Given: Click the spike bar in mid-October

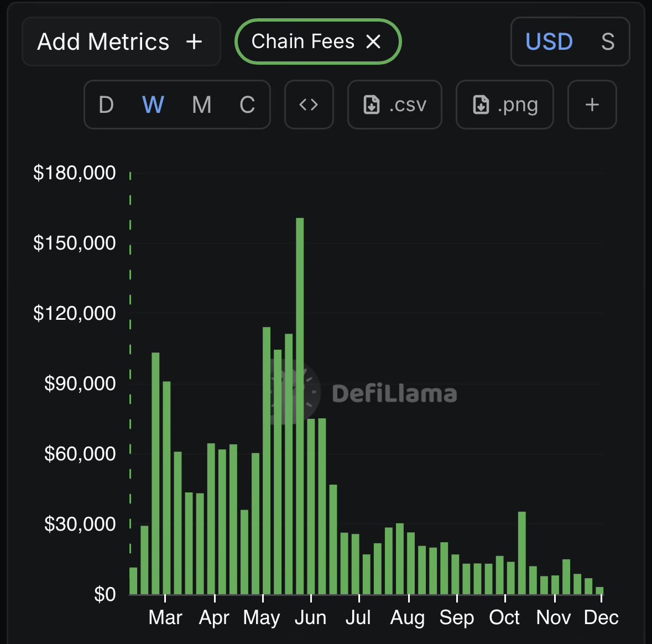Looking at the screenshot, I should point(521,553).
